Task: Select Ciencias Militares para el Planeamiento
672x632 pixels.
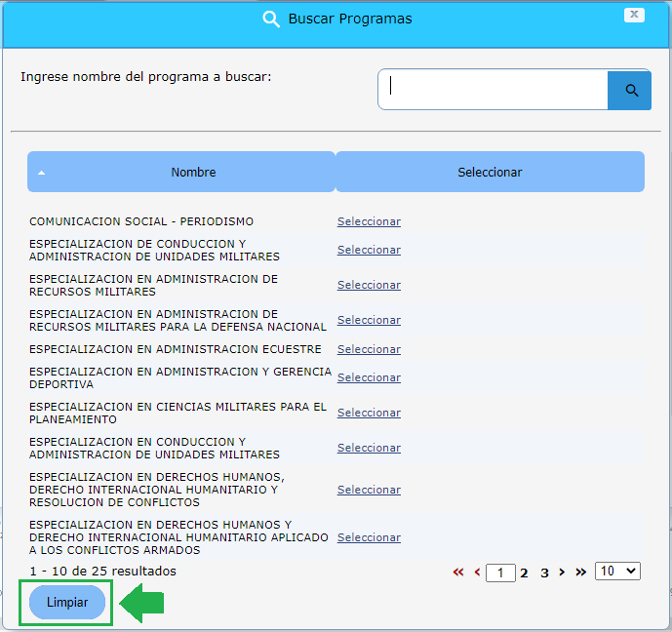Action: [369, 413]
